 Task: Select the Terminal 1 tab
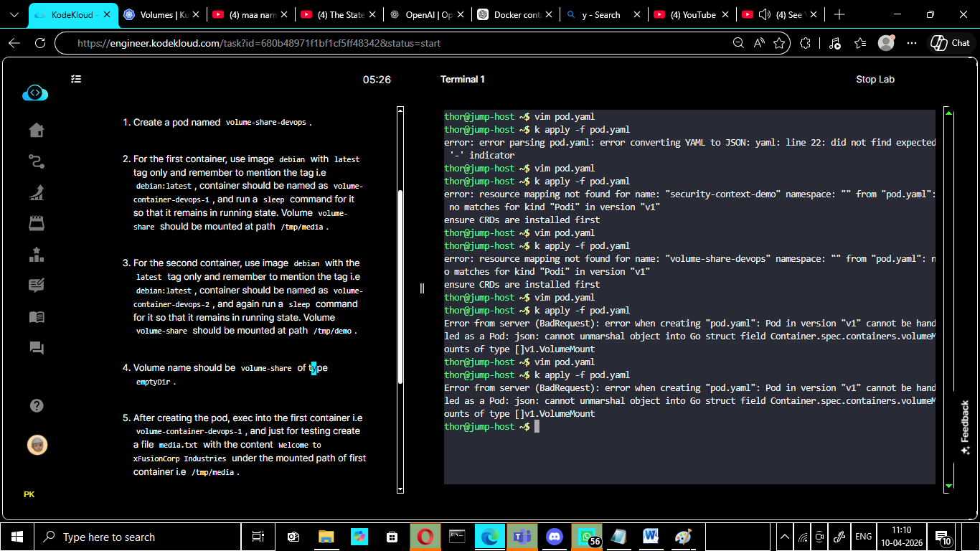click(463, 79)
